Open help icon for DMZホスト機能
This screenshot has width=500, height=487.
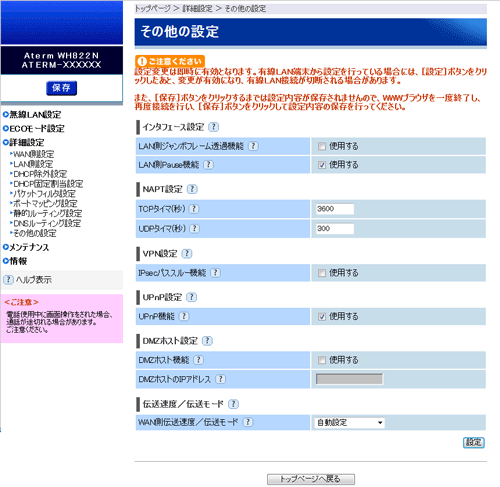[x=199, y=360]
